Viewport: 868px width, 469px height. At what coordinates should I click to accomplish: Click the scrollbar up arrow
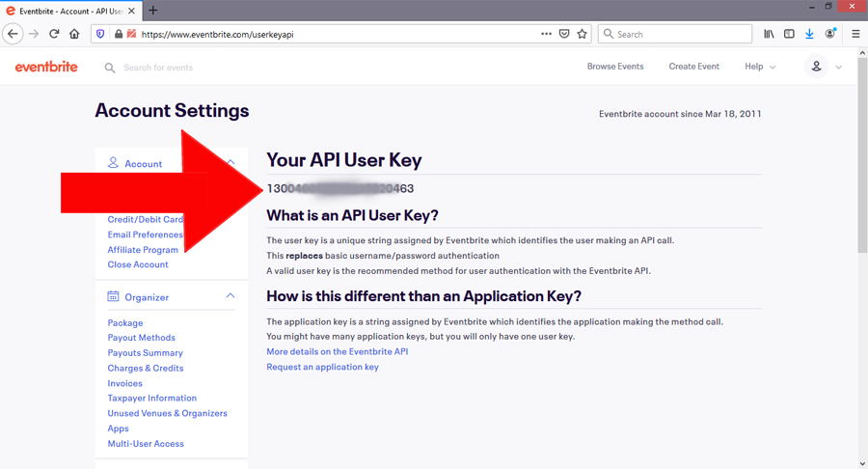862,53
